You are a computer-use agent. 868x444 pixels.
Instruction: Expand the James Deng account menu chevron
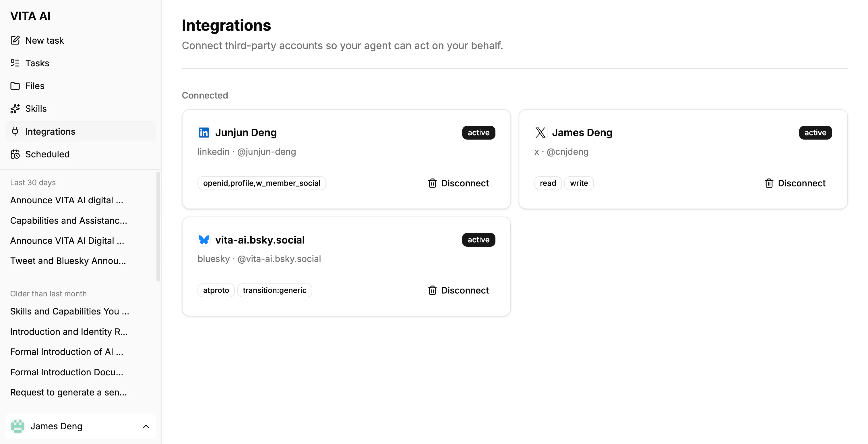[x=146, y=426]
